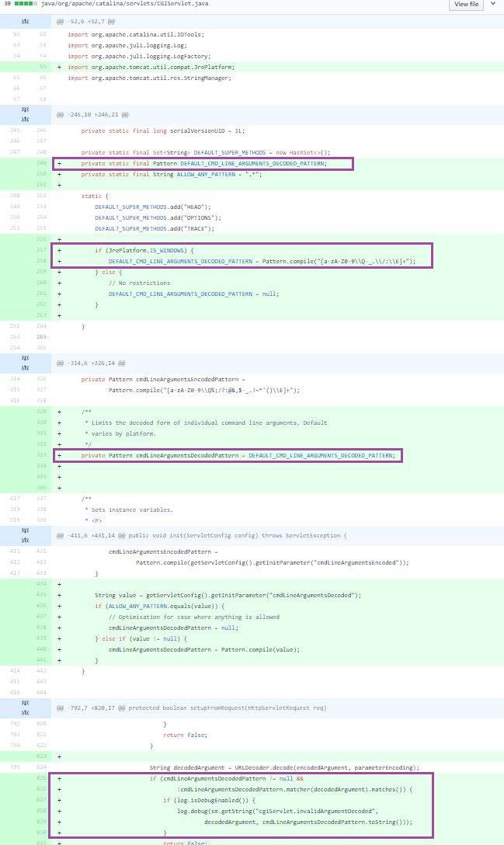Open the CGIServlet.java file path link
Viewport: 504px width, 845px height.
(x=124, y=4)
